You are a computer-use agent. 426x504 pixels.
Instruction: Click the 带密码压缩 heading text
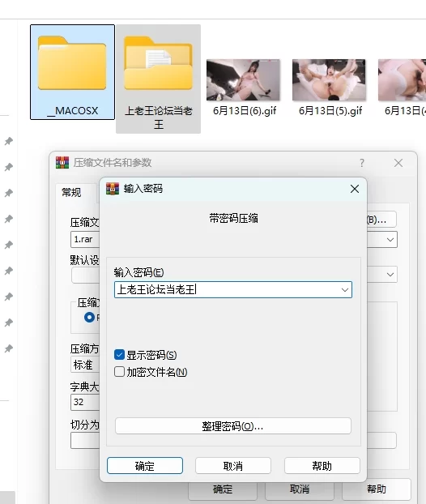[233, 218]
